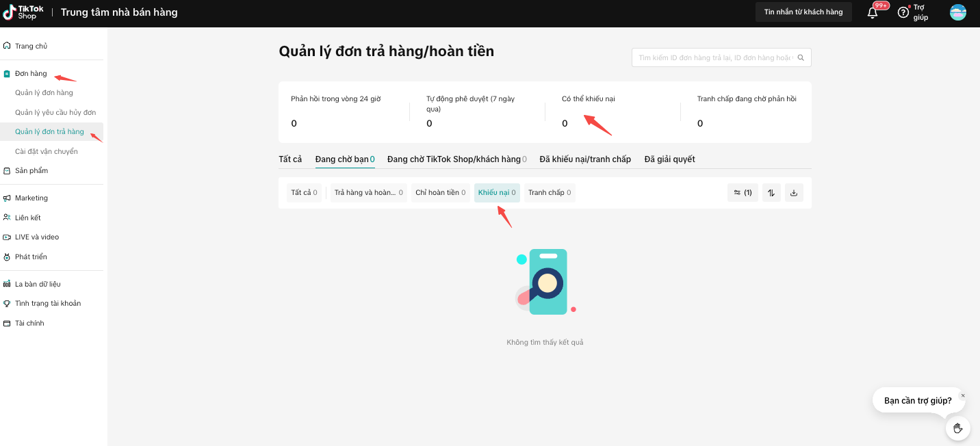Click the sort order arrows icon
The width and height of the screenshot is (980, 446).
point(771,193)
